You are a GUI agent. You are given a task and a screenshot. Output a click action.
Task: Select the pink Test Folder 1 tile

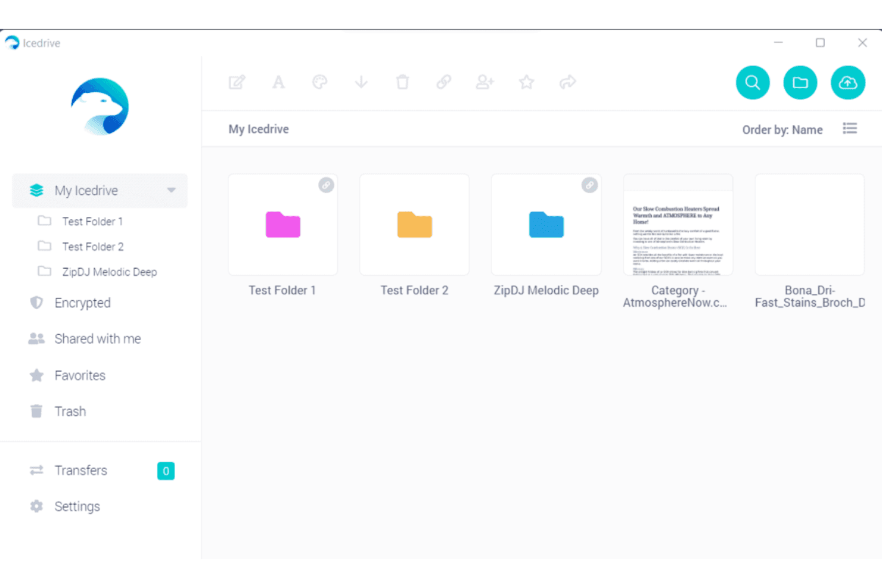(x=283, y=225)
